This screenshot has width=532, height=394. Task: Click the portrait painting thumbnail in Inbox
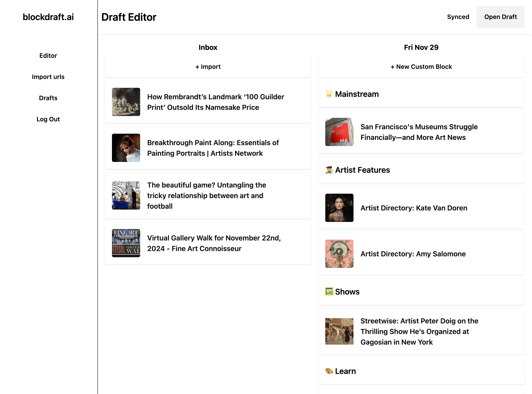126,148
